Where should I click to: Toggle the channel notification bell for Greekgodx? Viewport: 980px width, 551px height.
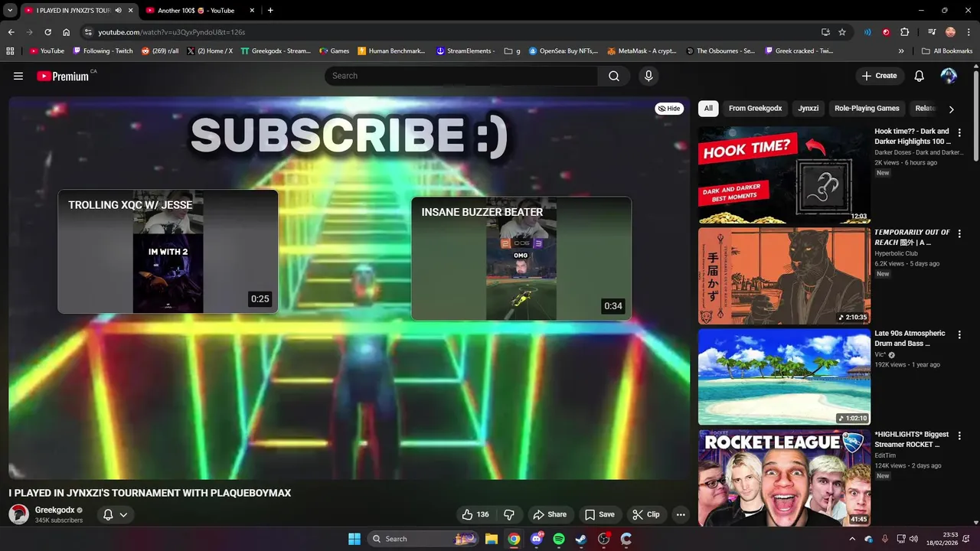coord(109,514)
